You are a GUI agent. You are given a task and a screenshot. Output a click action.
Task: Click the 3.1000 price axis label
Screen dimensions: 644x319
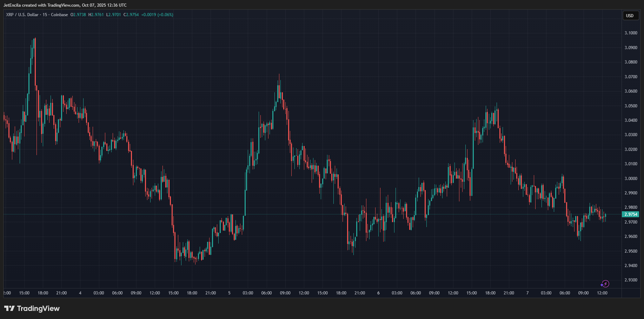[631, 33]
